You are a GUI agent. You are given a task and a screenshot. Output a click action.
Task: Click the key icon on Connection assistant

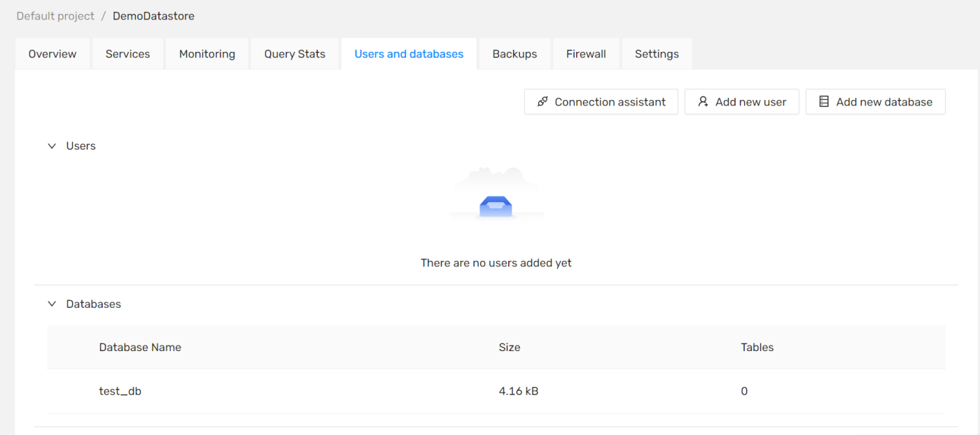point(542,101)
